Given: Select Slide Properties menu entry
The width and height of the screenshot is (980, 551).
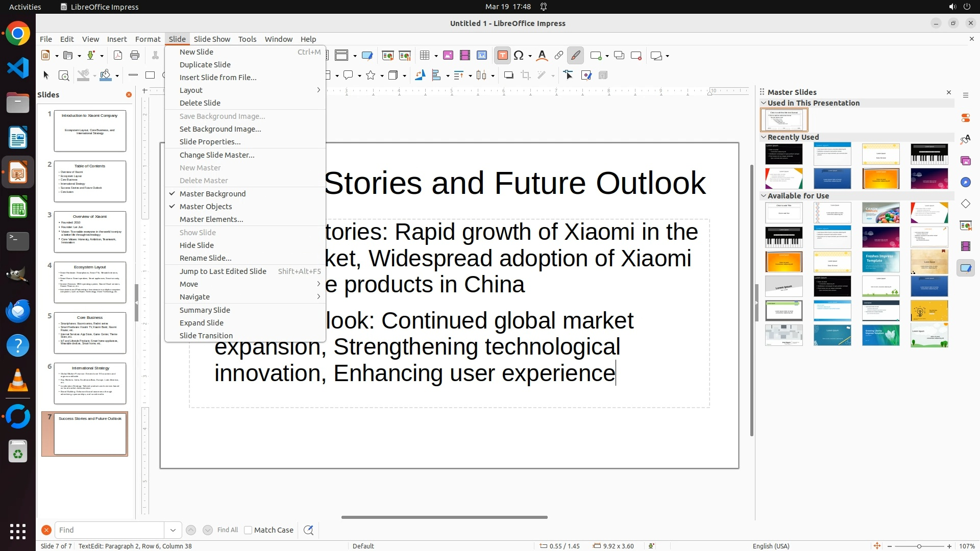Looking at the screenshot, I should pos(210,142).
